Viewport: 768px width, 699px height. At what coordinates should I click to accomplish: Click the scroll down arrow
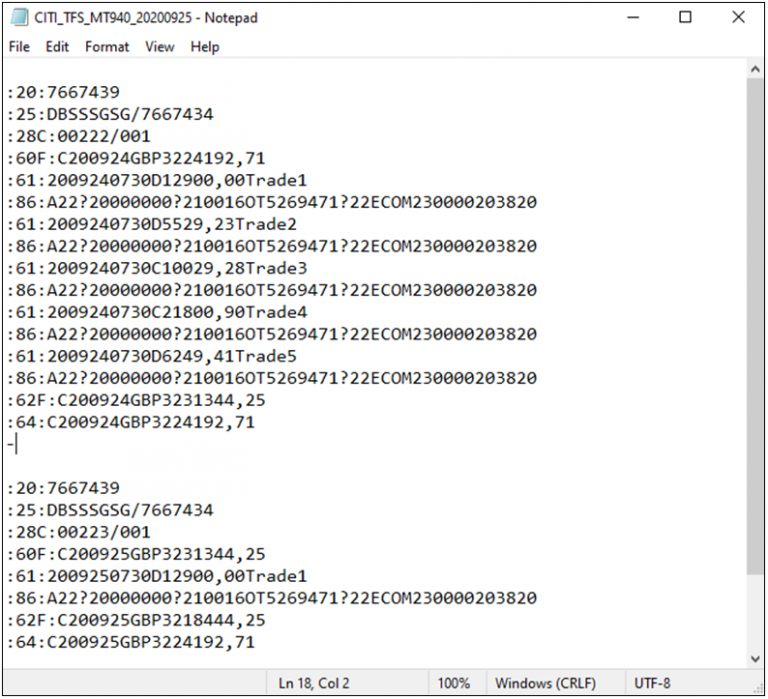point(756,658)
